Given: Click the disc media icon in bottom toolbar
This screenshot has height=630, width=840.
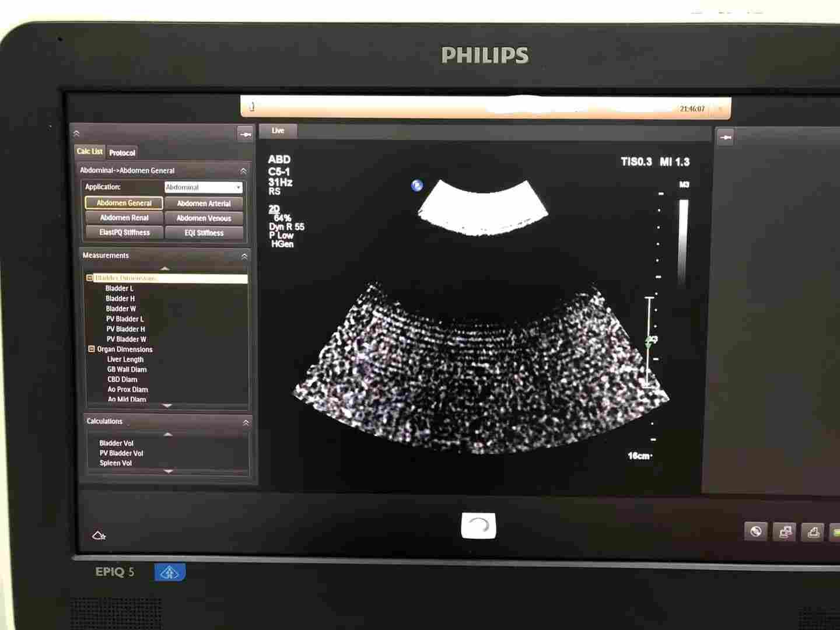Looking at the screenshot, I should (756, 531).
